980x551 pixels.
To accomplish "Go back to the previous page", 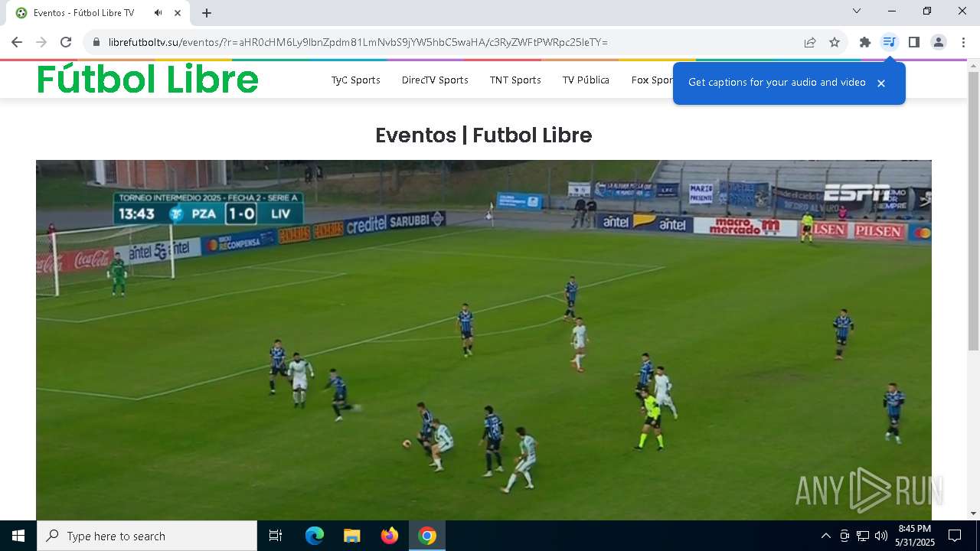I will pyautogui.click(x=17, y=42).
